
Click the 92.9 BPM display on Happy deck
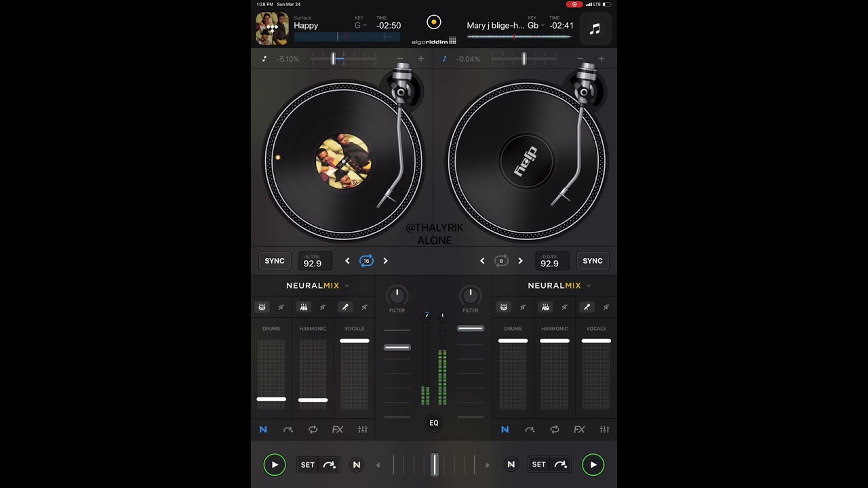pyautogui.click(x=315, y=261)
